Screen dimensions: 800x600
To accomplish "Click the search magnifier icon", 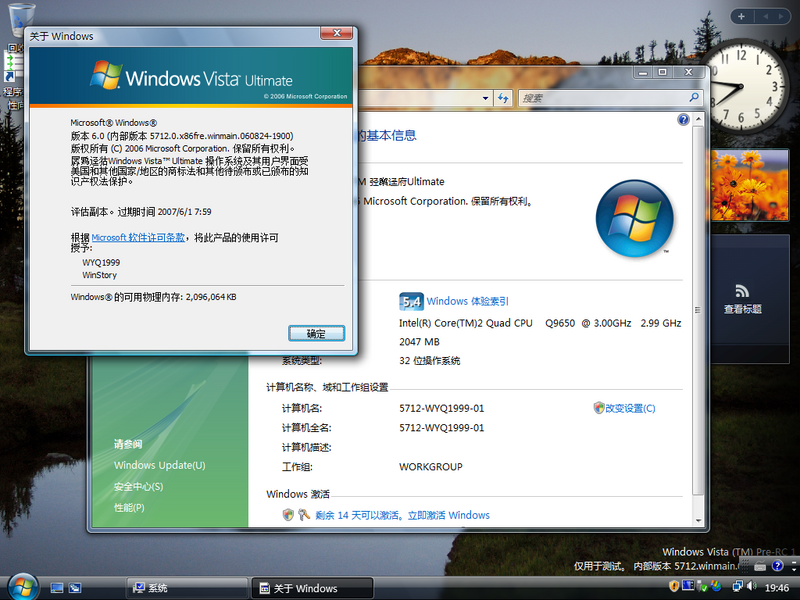I will pos(694,97).
